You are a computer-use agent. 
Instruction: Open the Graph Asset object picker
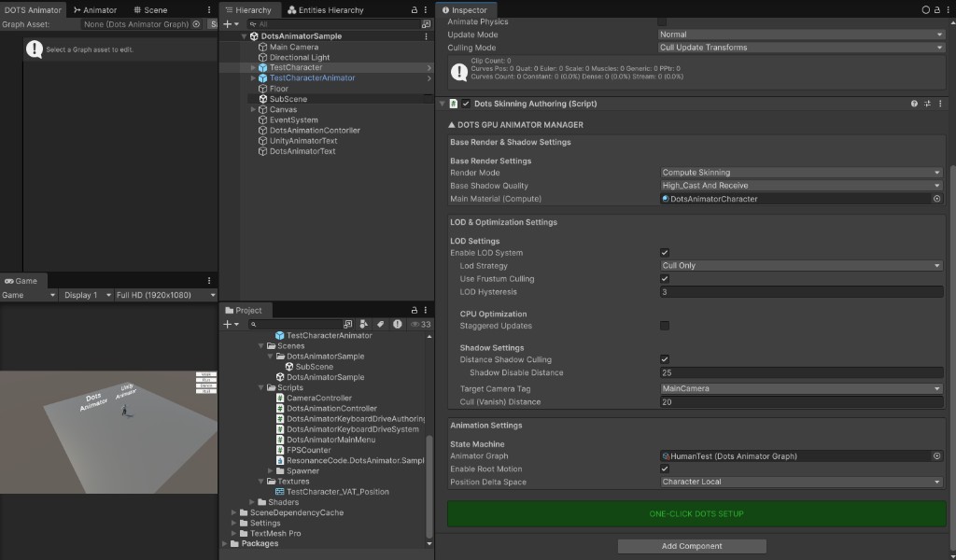point(196,24)
